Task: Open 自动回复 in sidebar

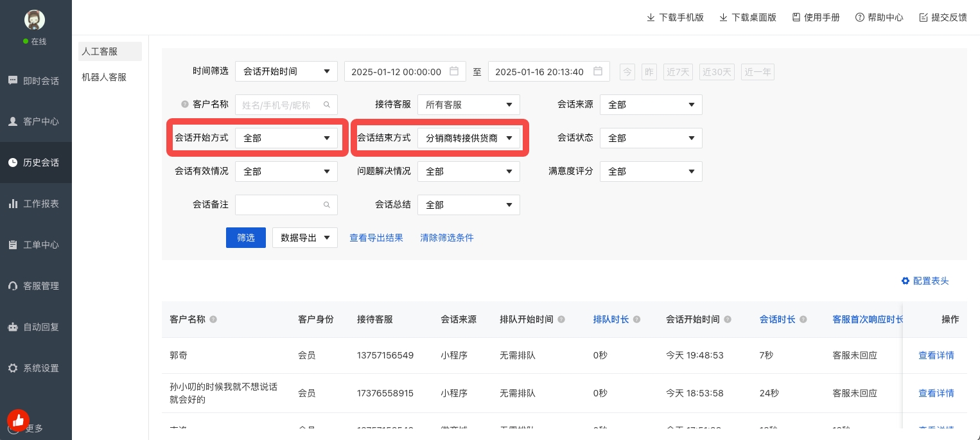Action: click(36, 327)
